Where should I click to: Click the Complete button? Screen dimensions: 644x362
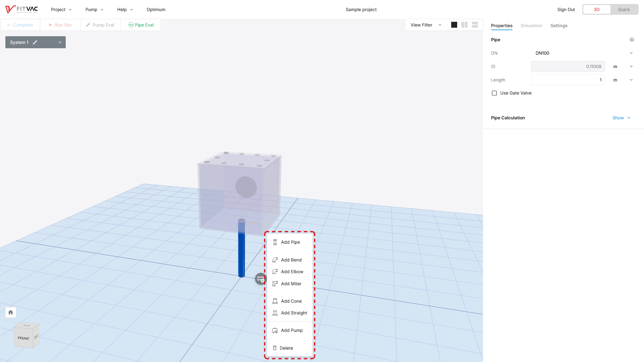[20, 25]
